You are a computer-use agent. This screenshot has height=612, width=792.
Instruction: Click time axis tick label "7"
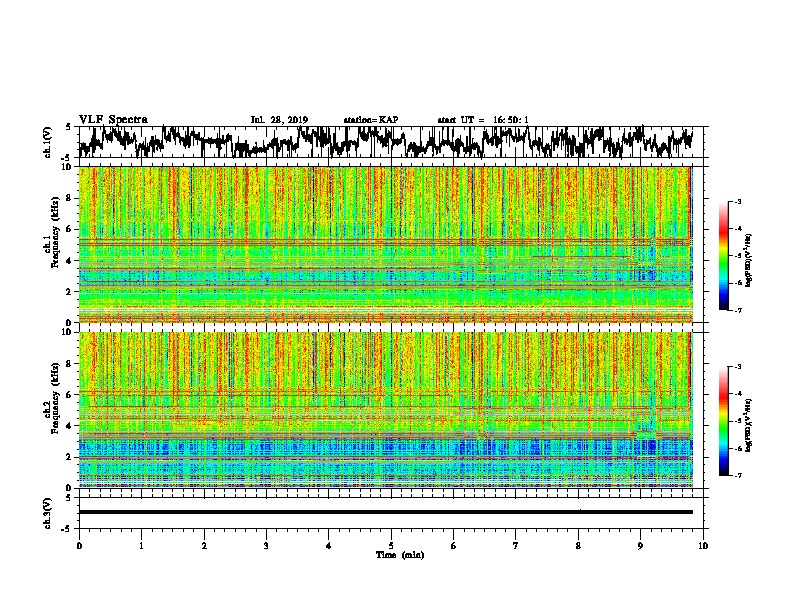tap(516, 546)
